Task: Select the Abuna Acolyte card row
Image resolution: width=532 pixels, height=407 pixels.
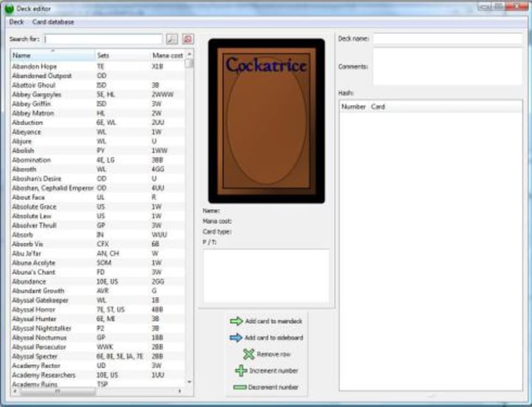Action: 98,263
